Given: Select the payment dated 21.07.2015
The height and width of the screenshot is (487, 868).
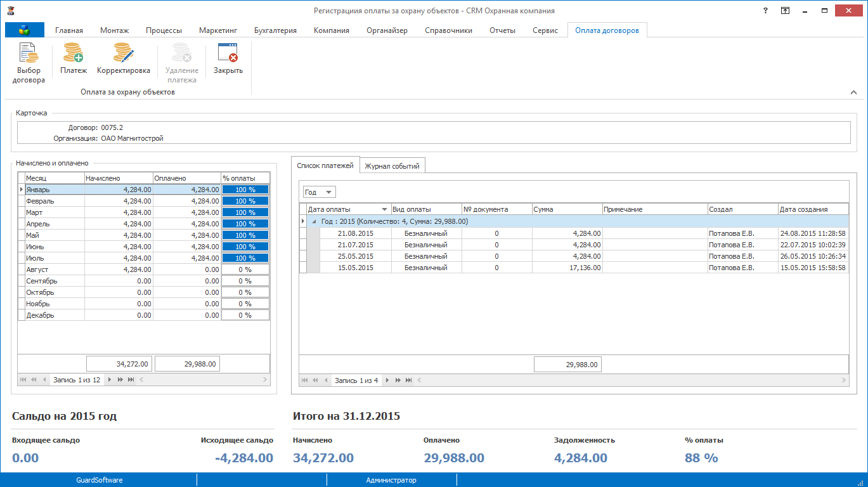Looking at the screenshot, I should coord(574,245).
